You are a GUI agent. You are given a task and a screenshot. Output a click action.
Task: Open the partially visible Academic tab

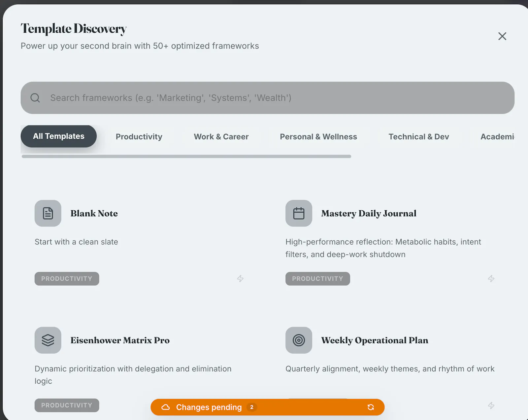coord(498,137)
